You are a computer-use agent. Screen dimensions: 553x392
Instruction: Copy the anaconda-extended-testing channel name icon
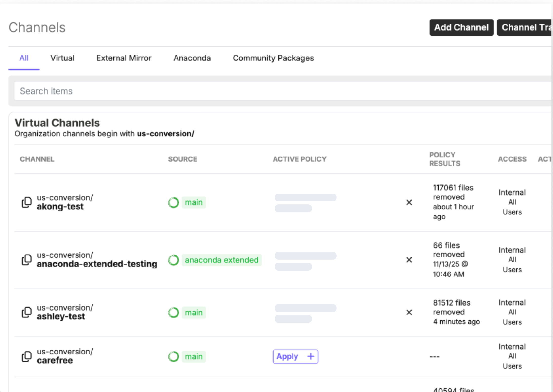(x=27, y=260)
